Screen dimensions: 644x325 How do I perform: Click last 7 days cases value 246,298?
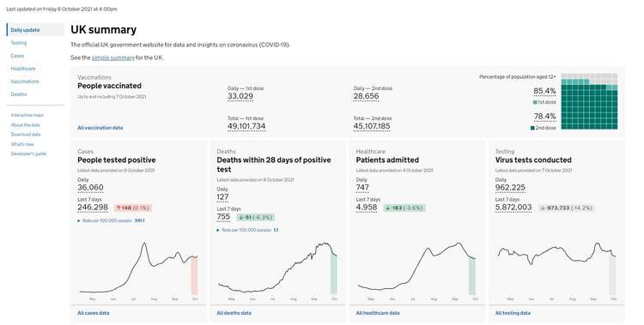tap(93, 208)
